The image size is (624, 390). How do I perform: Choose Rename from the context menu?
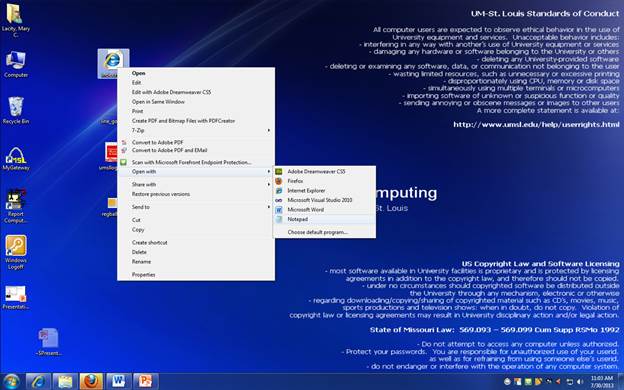click(195, 262)
